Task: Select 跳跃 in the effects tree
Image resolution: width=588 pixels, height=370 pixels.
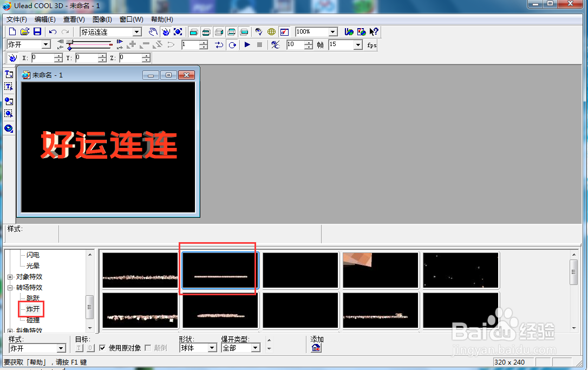Action: tap(33, 298)
